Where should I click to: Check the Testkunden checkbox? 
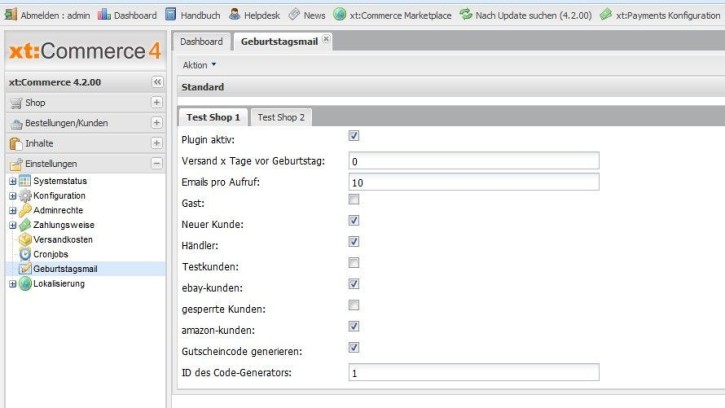click(x=354, y=263)
